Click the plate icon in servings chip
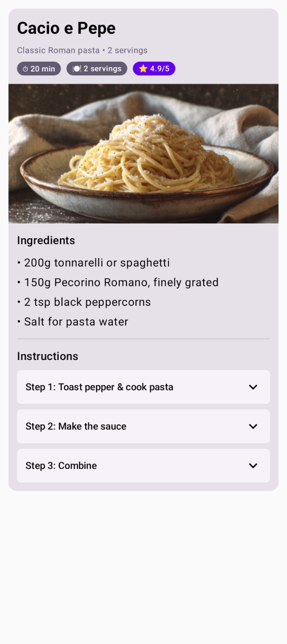This screenshot has width=287, height=644. 77,69
